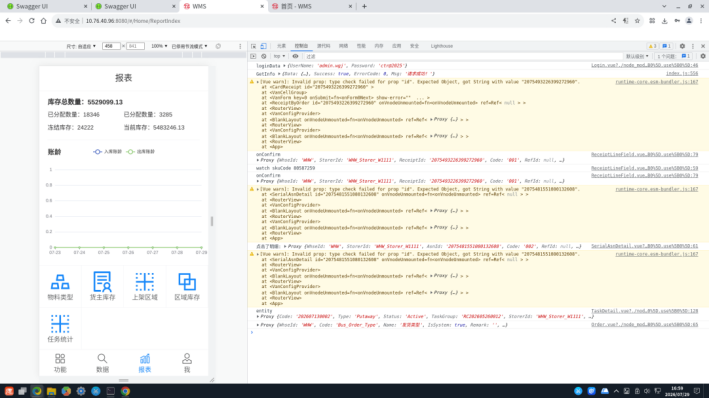Click the browser home button
Screen dimensions: 709x399
coord(43,21)
